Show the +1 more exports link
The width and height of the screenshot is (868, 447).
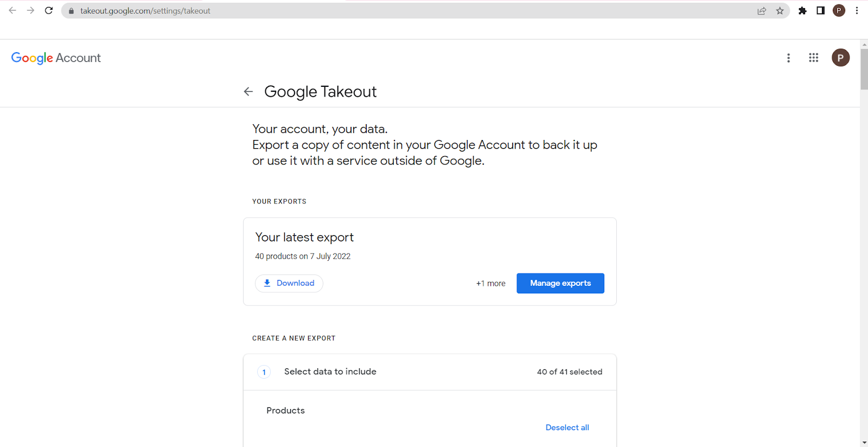point(490,284)
